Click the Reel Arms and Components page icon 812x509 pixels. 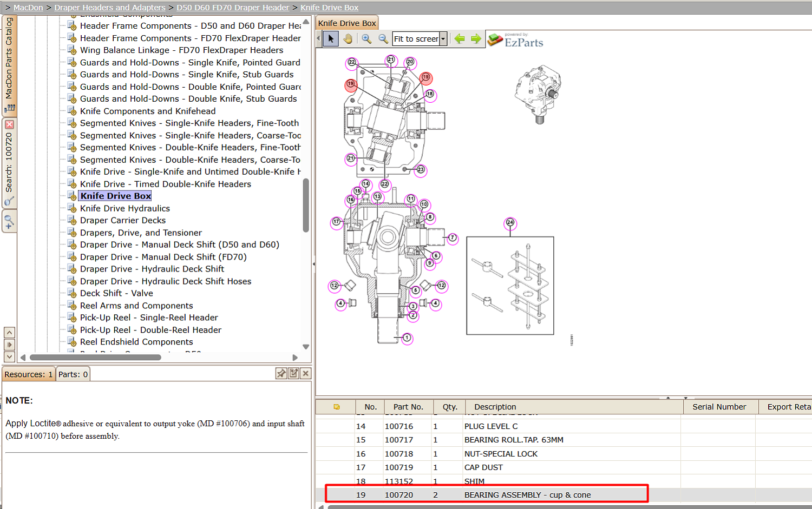pyautogui.click(x=71, y=306)
